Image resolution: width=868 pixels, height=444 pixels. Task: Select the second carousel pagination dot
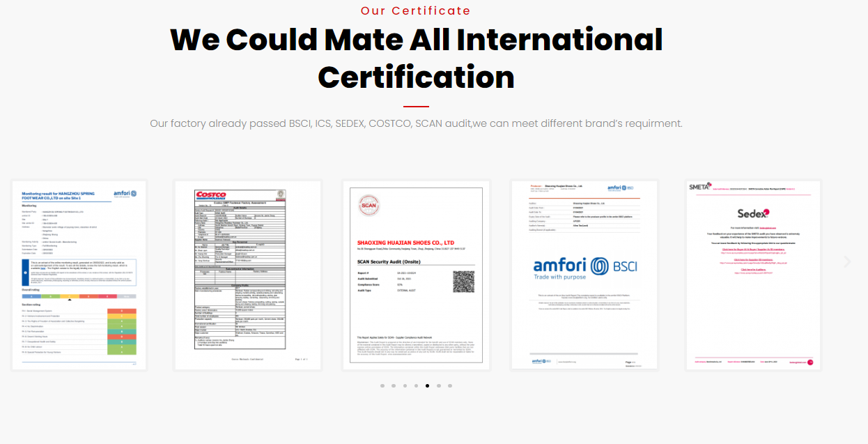click(x=394, y=385)
